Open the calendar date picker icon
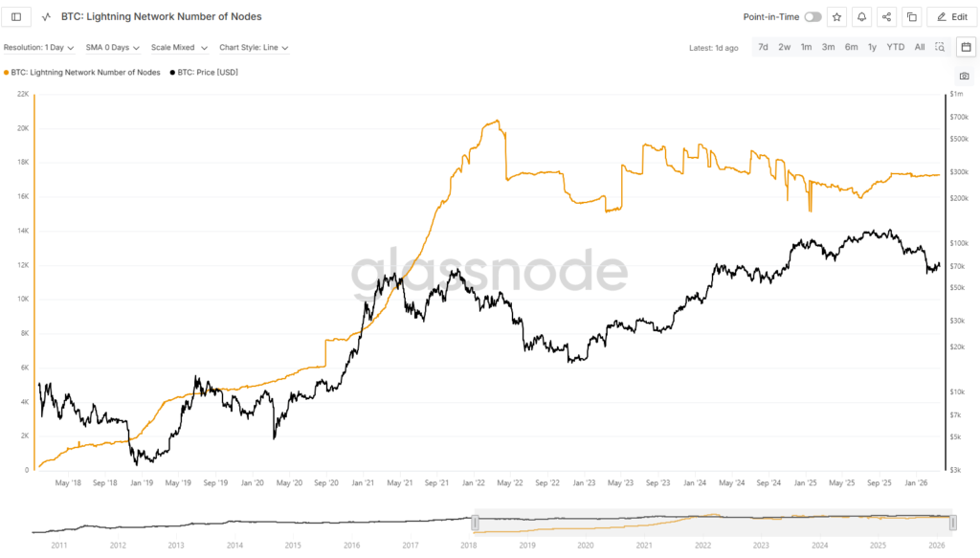The height and width of the screenshot is (558, 980). point(966,46)
